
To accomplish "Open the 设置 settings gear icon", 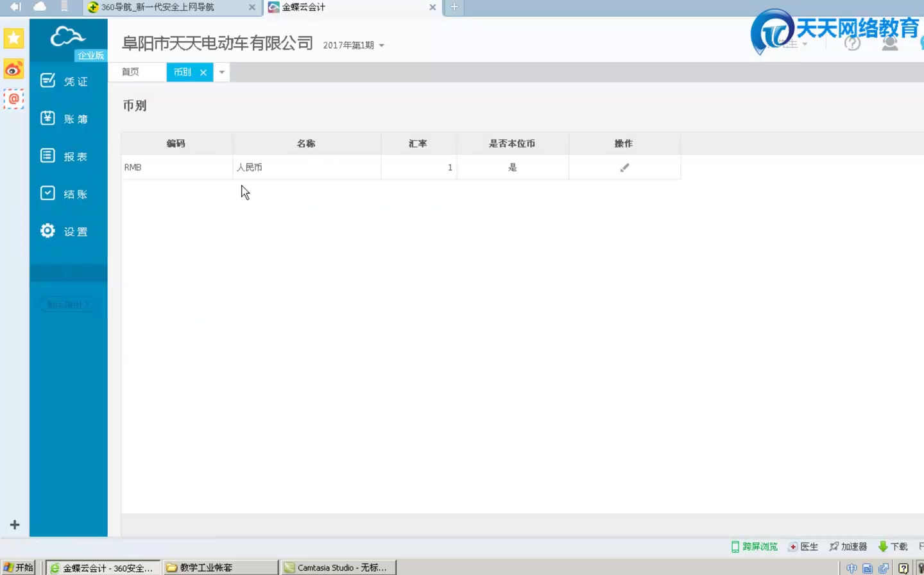I will pyautogui.click(x=47, y=230).
